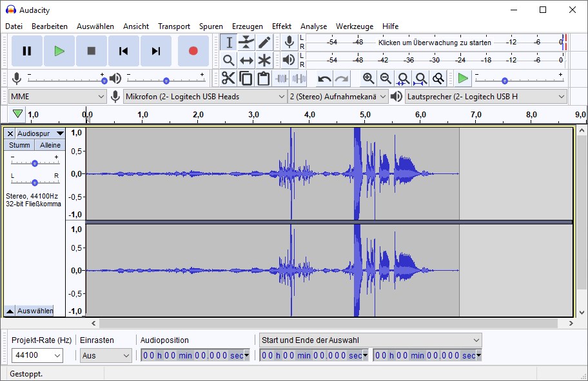Open Audioposition time format arrow

[246, 355]
